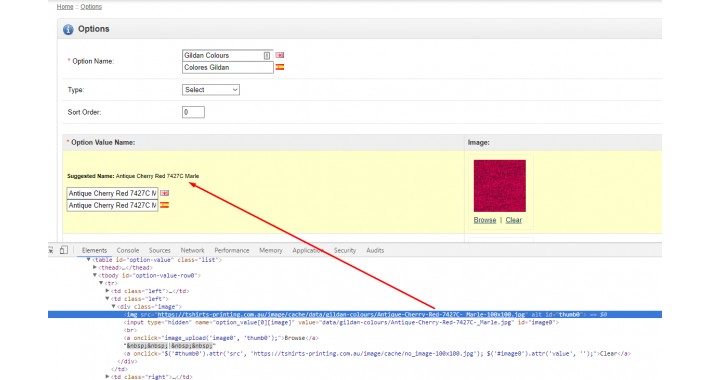
Task: Select the a onclick="image_upload" Browse line
Action: [x=222, y=338]
